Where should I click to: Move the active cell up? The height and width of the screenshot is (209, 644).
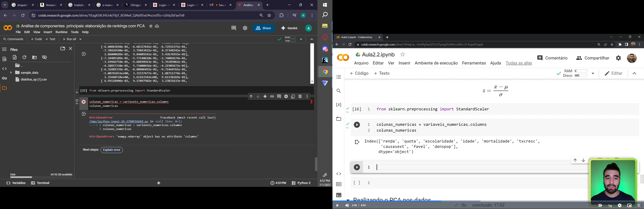point(251,97)
